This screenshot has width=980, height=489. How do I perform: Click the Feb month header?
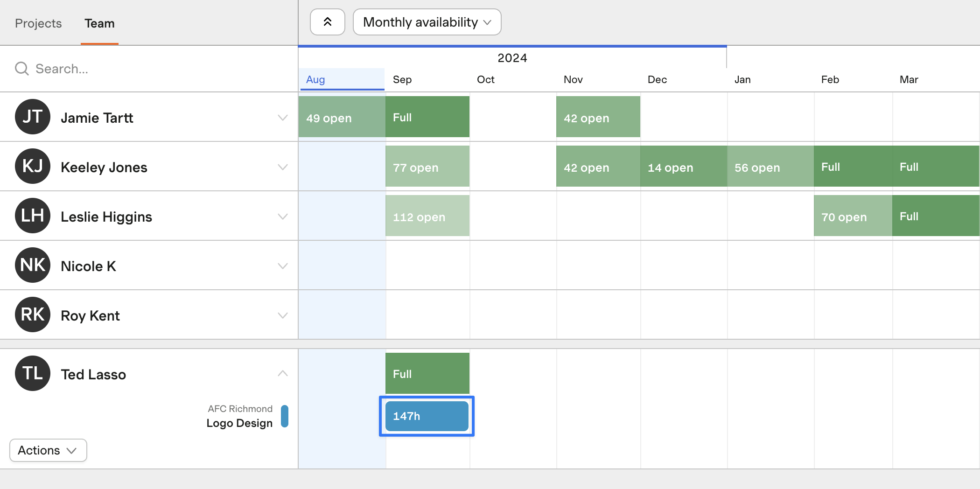coord(830,79)
